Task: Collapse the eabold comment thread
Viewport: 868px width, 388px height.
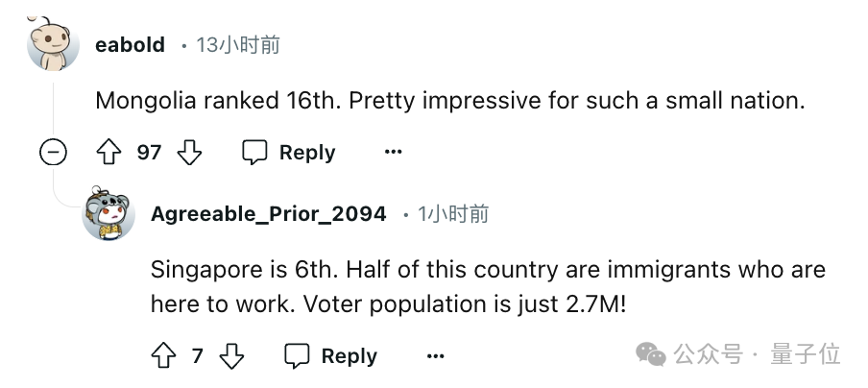Action: [53, 153]
